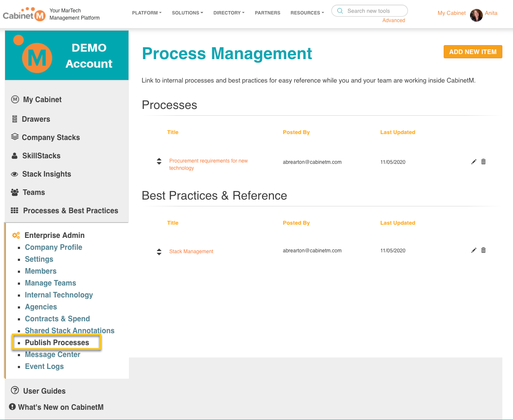The image size is (513, 420).
Task: Click the Anita user name
Action: (491, 13)
